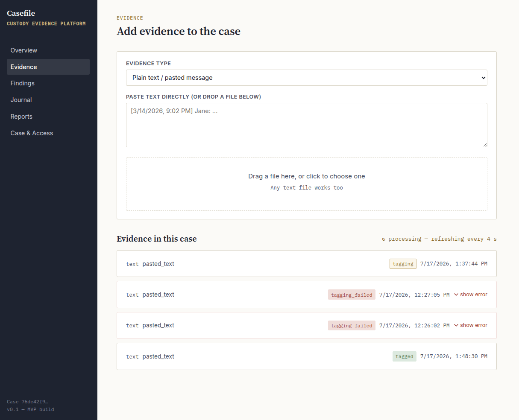
Task: Navigate to Reports
Action: pos(48,117)
